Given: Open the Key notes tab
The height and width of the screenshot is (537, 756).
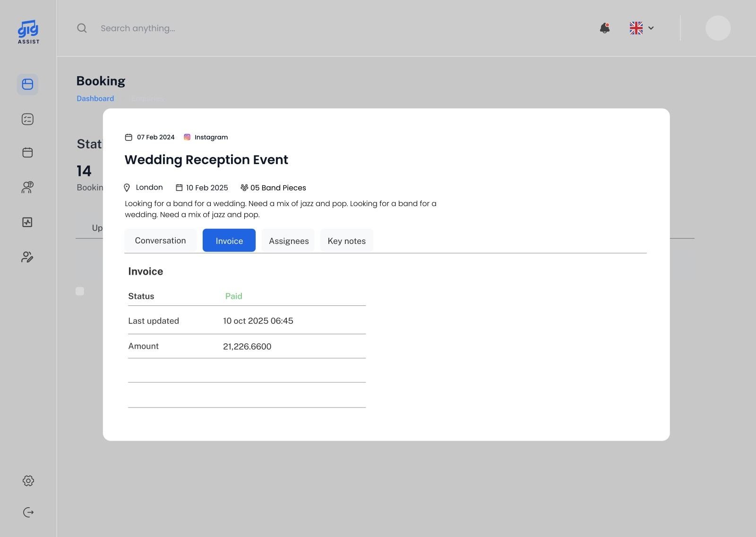Looking at the screenshot, I should [x=347, y=241].
